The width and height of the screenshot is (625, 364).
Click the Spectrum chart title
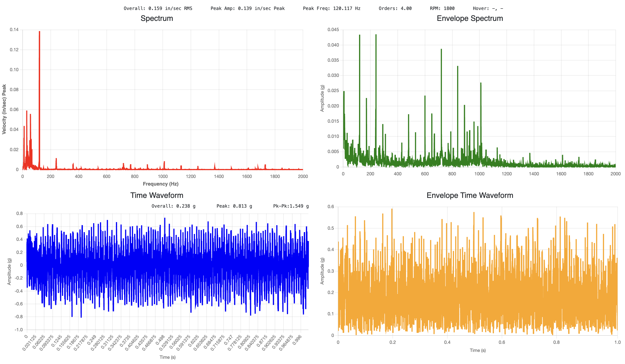(x=157, y=18)
